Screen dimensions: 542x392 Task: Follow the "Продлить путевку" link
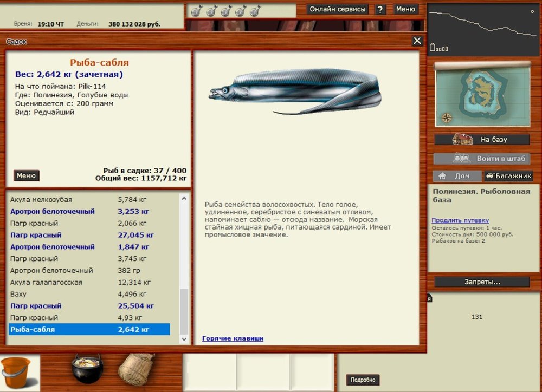(x=460, y=220)
